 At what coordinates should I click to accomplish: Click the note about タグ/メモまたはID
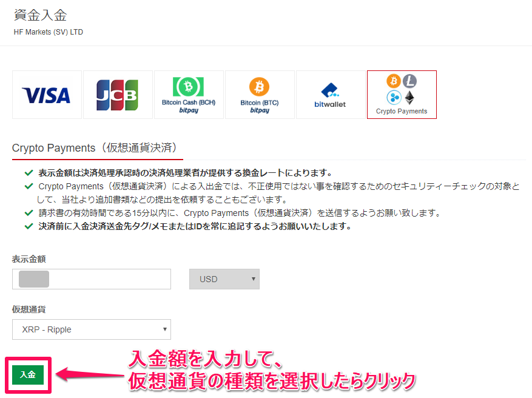[x=195, y=226]
